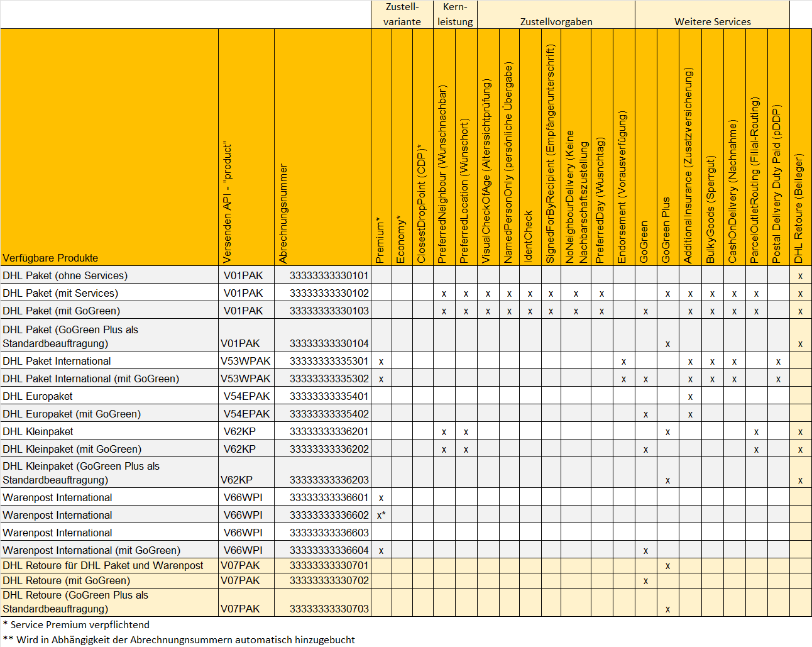Viewport: 812px width, 647px height.
Task: Click the 'V54EPAK' code in row 33333333335401
Action: tap(247, 396)
